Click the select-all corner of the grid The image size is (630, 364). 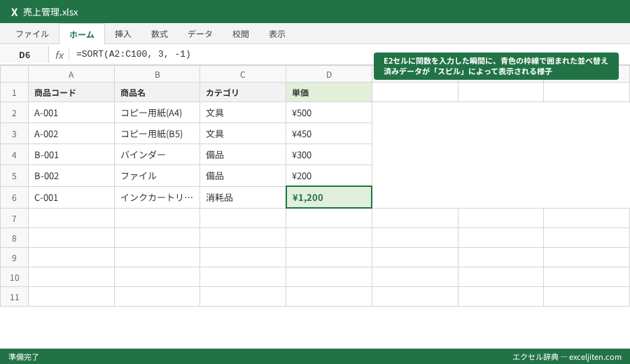[14, 74]
